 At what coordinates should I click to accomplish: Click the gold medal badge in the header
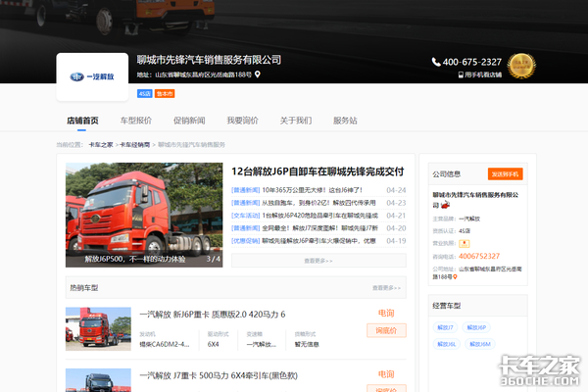pos(520,64)
